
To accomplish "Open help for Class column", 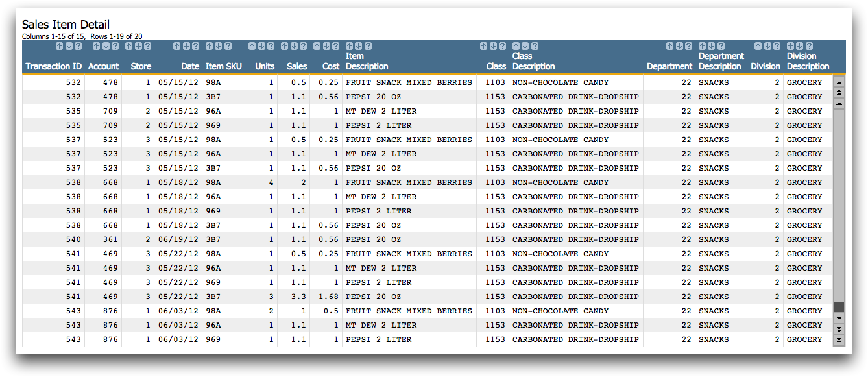I will tap(503, 46).
